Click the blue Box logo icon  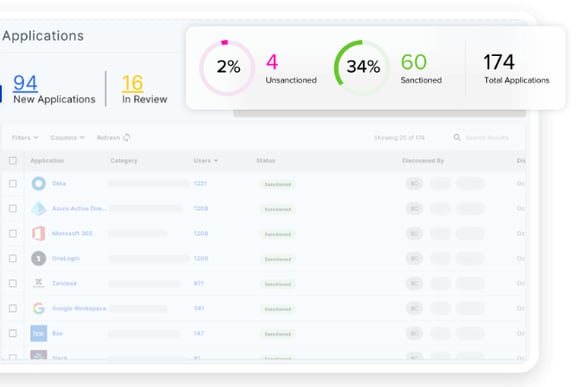pos(39,333)
